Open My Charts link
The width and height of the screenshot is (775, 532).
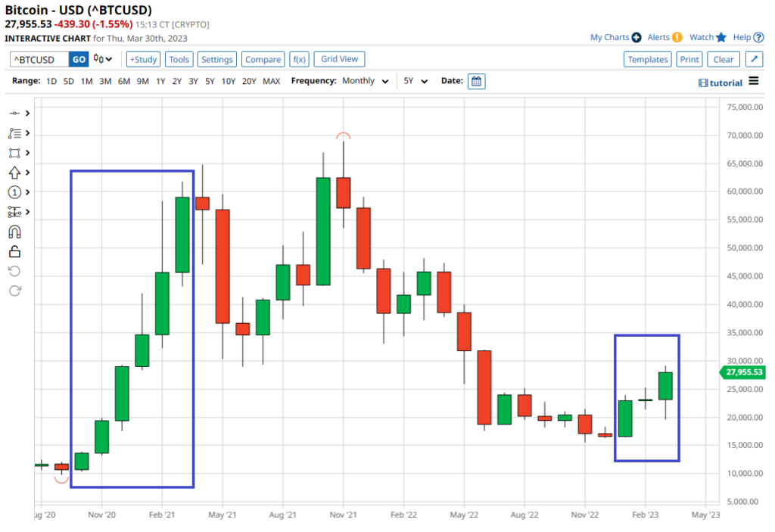tap(609, 37)
